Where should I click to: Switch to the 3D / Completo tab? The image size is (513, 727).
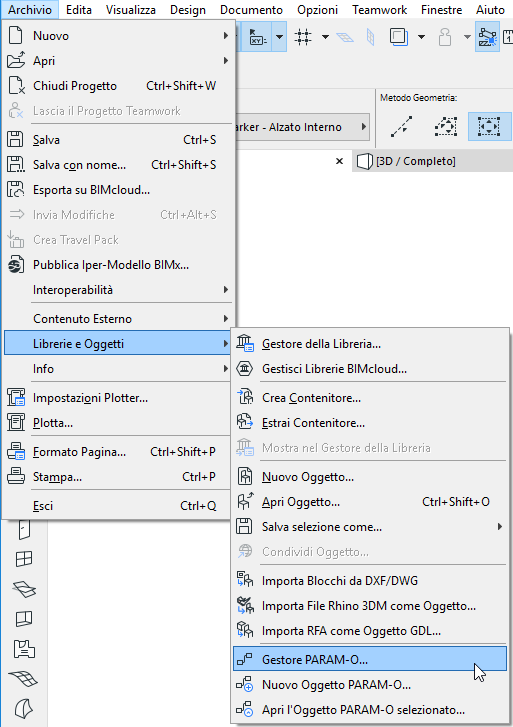tap(432, 161)
